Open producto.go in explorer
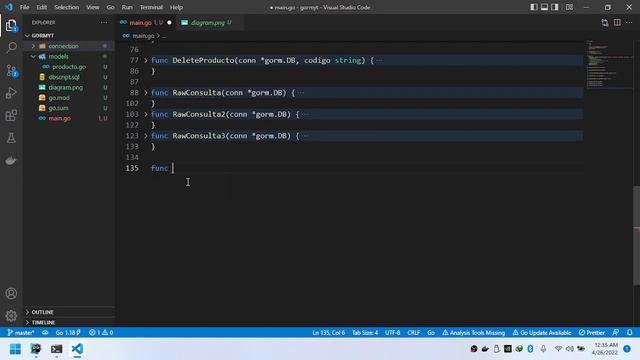 [x=69, y=67]
